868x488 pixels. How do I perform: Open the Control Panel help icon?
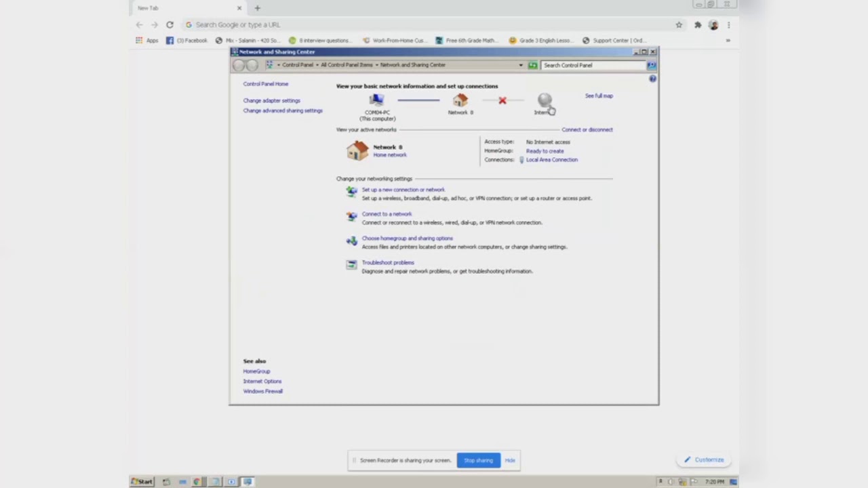[652, 79]
